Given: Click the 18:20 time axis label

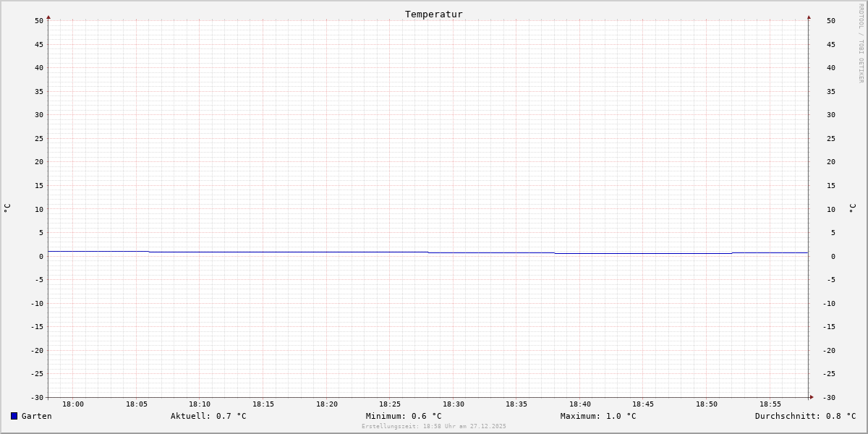Looking at the screenshot, I should click(x=327, y=404).
